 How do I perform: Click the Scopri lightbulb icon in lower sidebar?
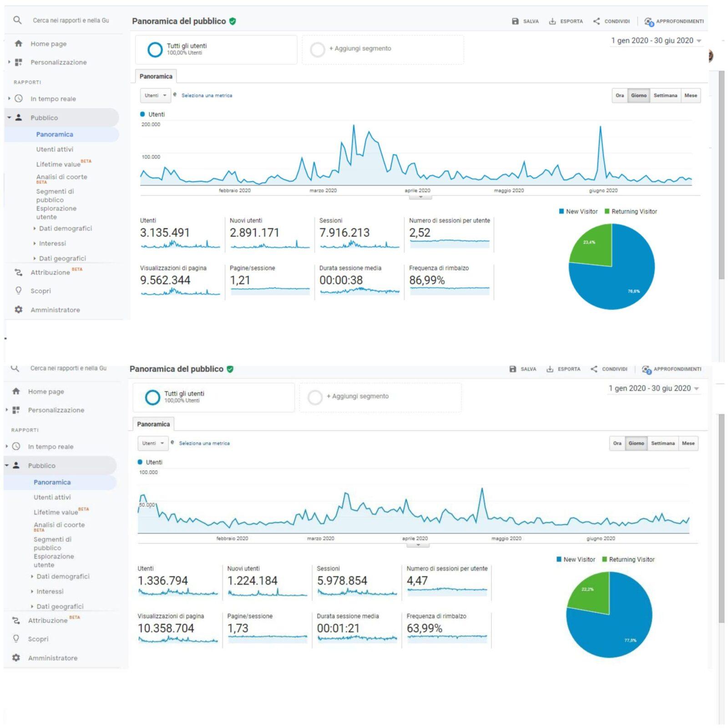click(x=16, y=638)
